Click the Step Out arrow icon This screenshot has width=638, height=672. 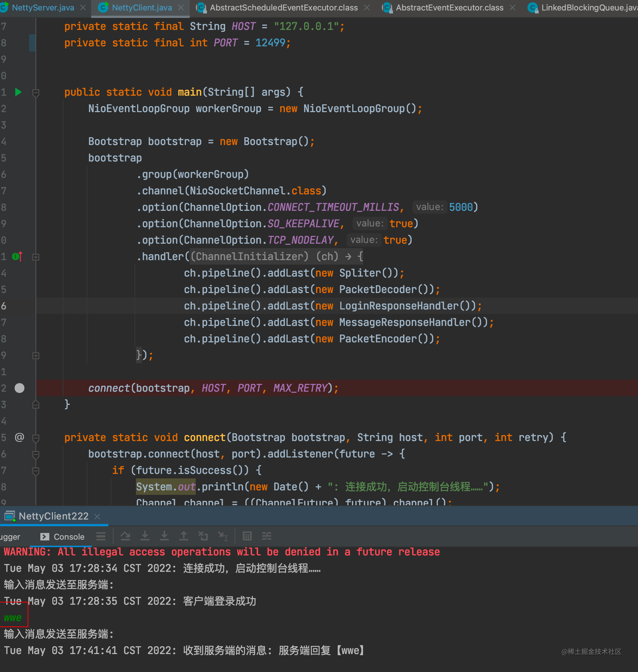tap(184, 536)
